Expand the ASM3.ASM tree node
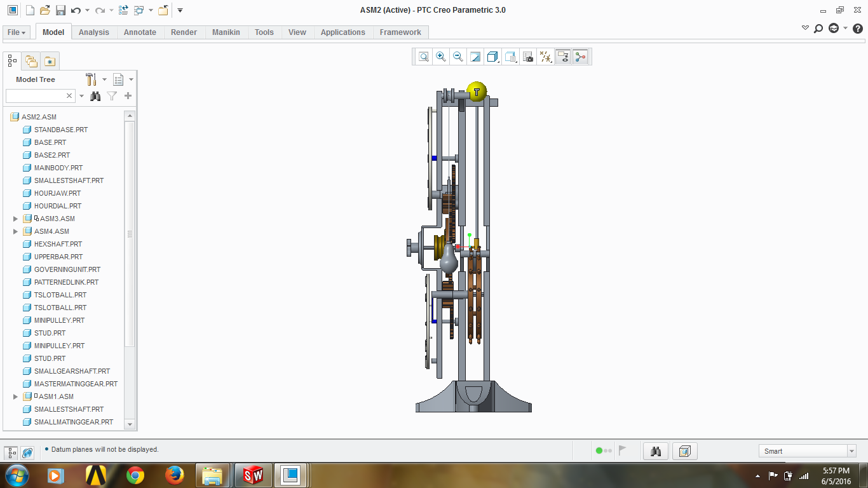This screenshot has height=488, width=868. click(16, 219)
